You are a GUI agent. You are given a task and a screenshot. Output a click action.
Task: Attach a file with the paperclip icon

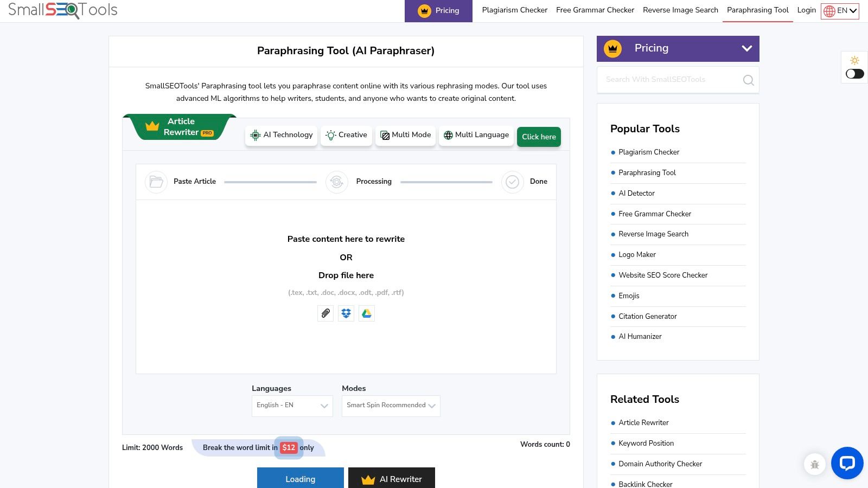point(325,313)
